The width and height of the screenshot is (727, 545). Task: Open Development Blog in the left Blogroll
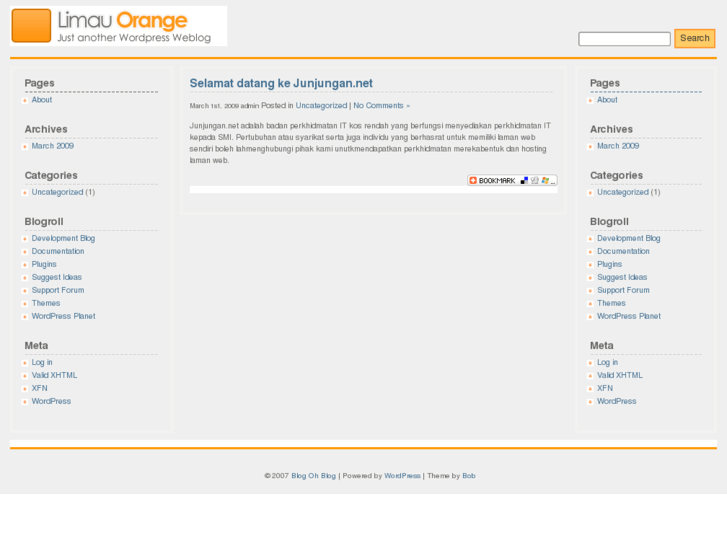tap(63, 238)
